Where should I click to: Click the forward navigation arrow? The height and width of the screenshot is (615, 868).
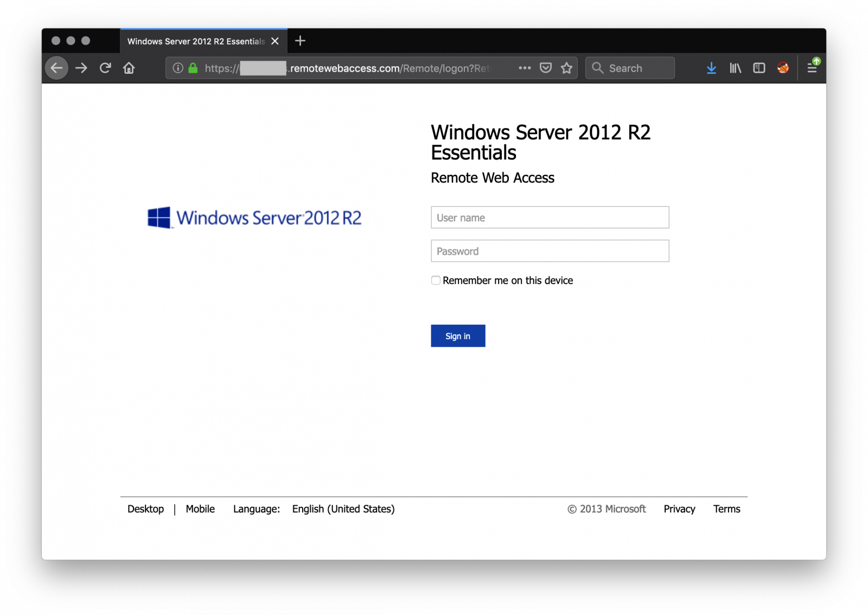(x=81, y=68)
